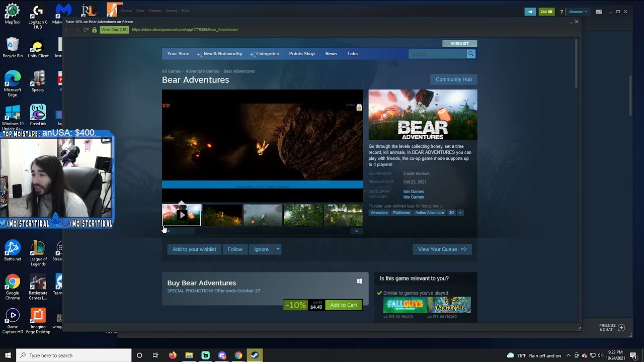
Task: Click plus button to add tag
Action: click(x=460, y=213)
